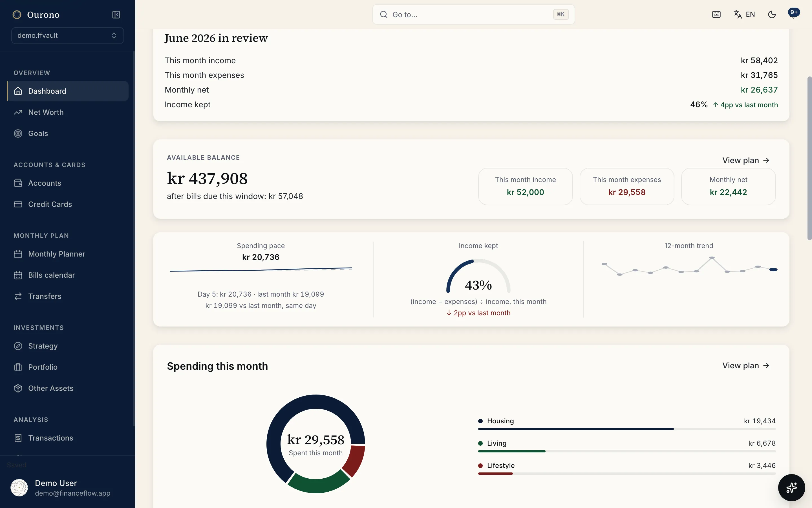Open the Goals page
Viewport: 812px width, 508px height.
pyautogui.click(x=67, y=133)
